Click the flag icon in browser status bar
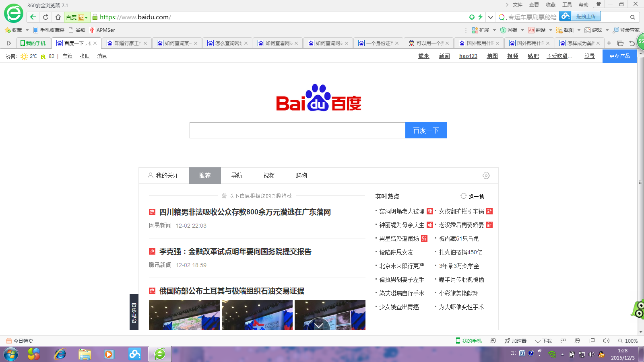Screen dimensions: 644x362 pos(563,341)
